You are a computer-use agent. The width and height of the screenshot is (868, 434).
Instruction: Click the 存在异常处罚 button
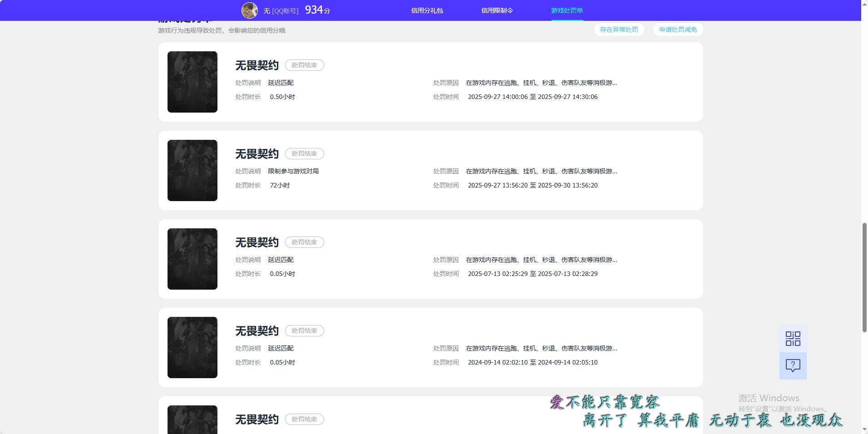tap(619, 29)
